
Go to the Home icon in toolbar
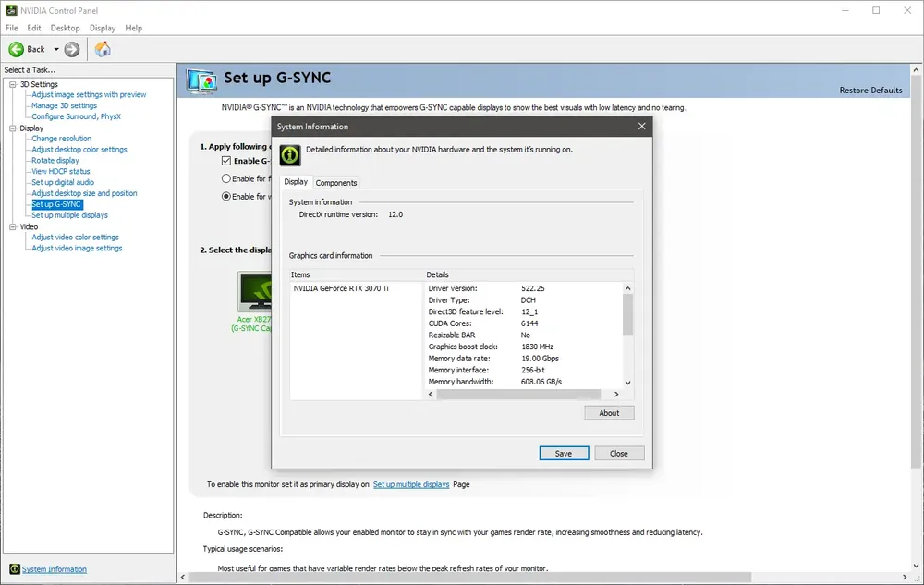[103, 50]
